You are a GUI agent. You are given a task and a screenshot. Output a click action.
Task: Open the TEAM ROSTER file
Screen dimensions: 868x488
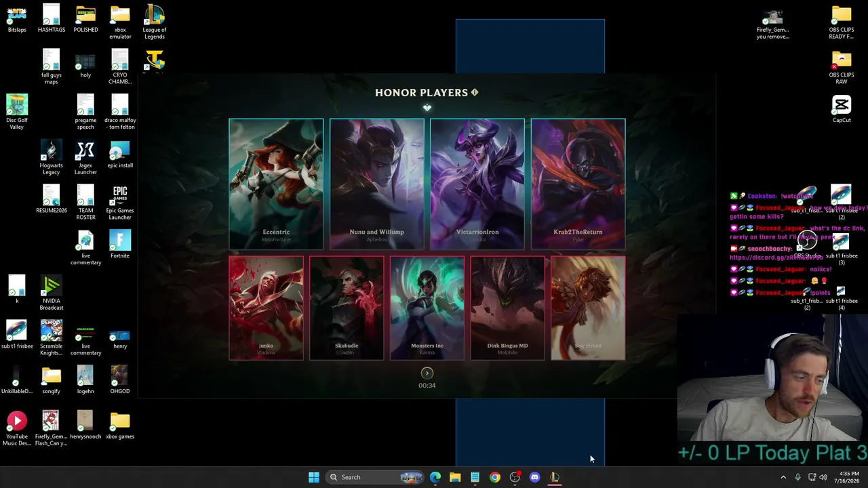click(x=85, y=203)
